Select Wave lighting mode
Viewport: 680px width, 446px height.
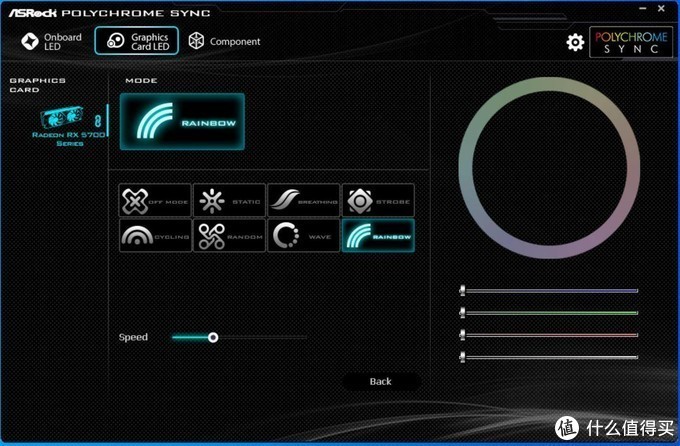(304, 236)
